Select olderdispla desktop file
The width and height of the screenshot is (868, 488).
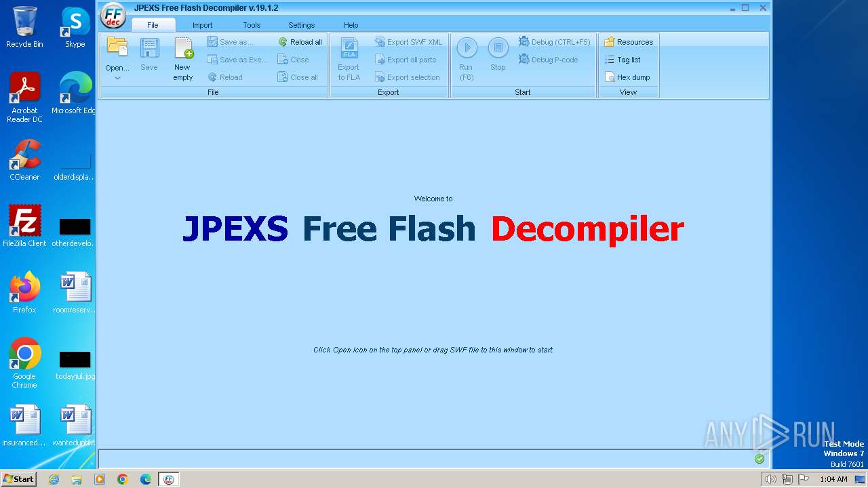75,167
